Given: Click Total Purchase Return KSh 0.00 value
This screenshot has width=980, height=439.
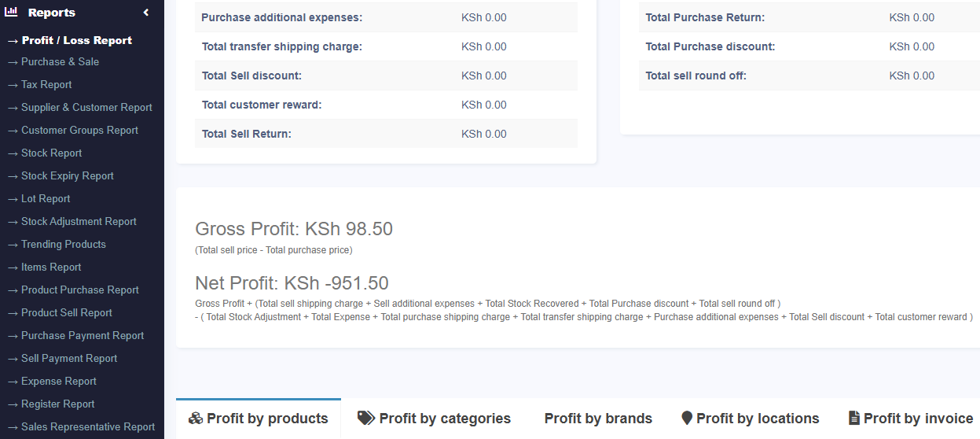Looking at the screenshot, I should click(912, 17).
